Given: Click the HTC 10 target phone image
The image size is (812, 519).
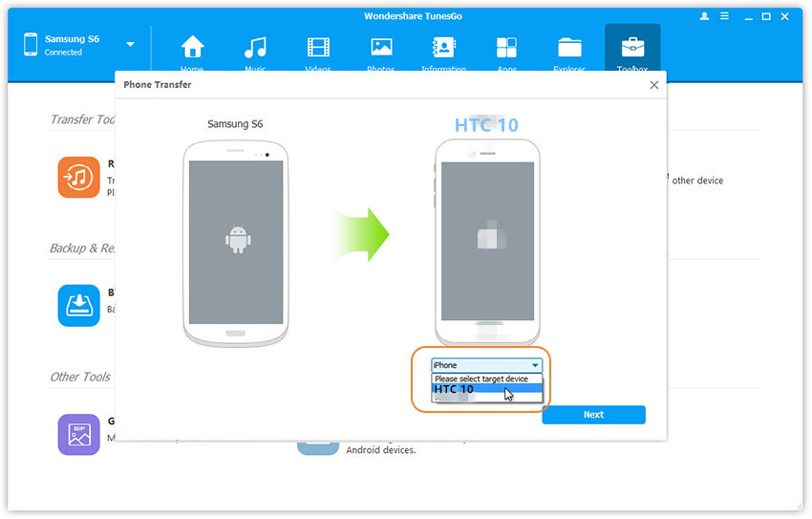Looking at the screenshot, I should click(x=487, y=242).
